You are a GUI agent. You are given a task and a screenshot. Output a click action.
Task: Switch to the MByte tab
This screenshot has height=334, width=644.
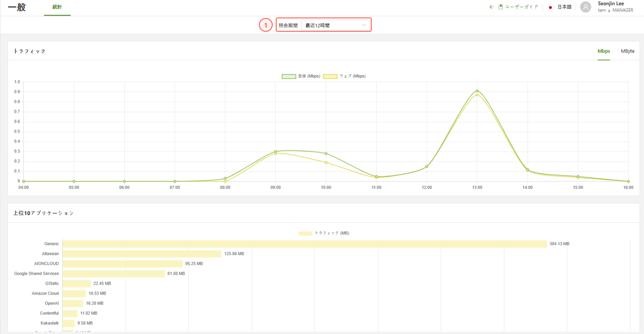(x=627, y=51)
